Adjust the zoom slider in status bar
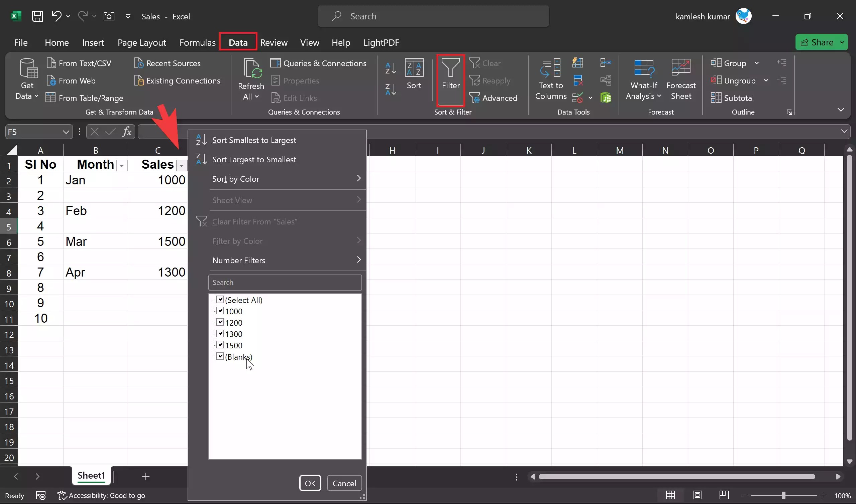 coord(783,495)
